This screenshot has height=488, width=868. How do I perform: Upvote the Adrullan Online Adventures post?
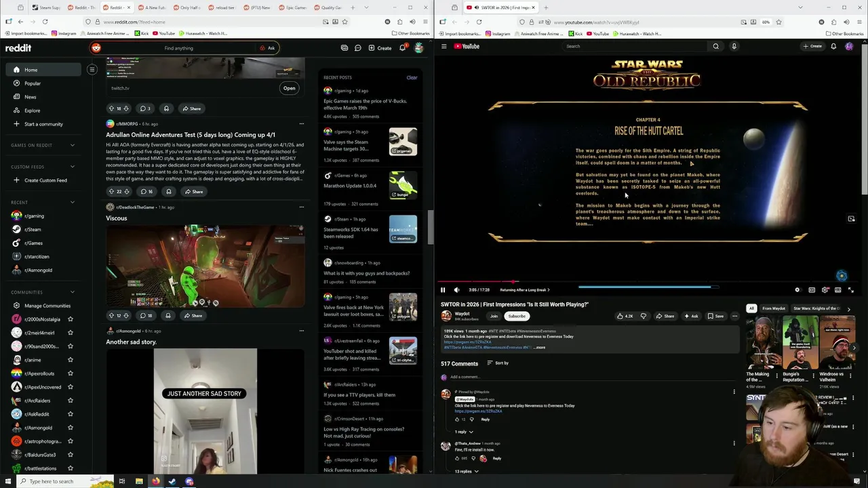[x=111, y=192]
